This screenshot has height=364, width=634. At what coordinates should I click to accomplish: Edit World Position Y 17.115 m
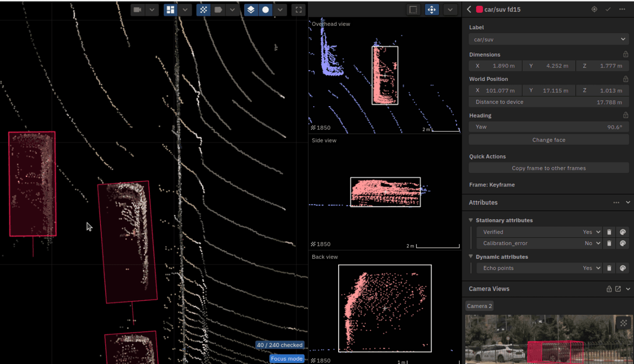coord(549,90)
